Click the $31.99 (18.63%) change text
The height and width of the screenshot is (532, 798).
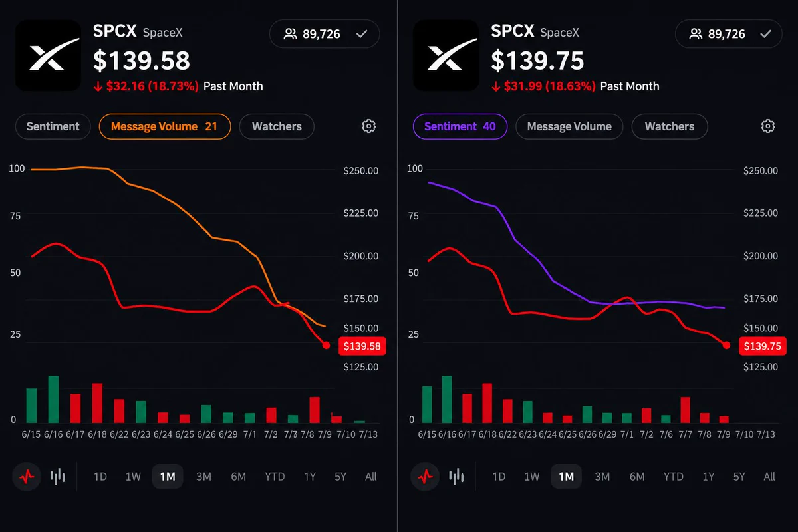(549, 86)
